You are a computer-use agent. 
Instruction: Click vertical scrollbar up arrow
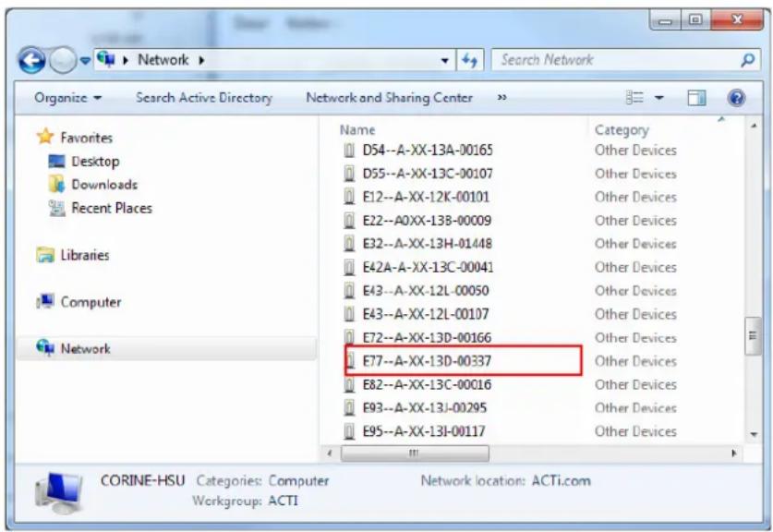click(x=754, y=127)
